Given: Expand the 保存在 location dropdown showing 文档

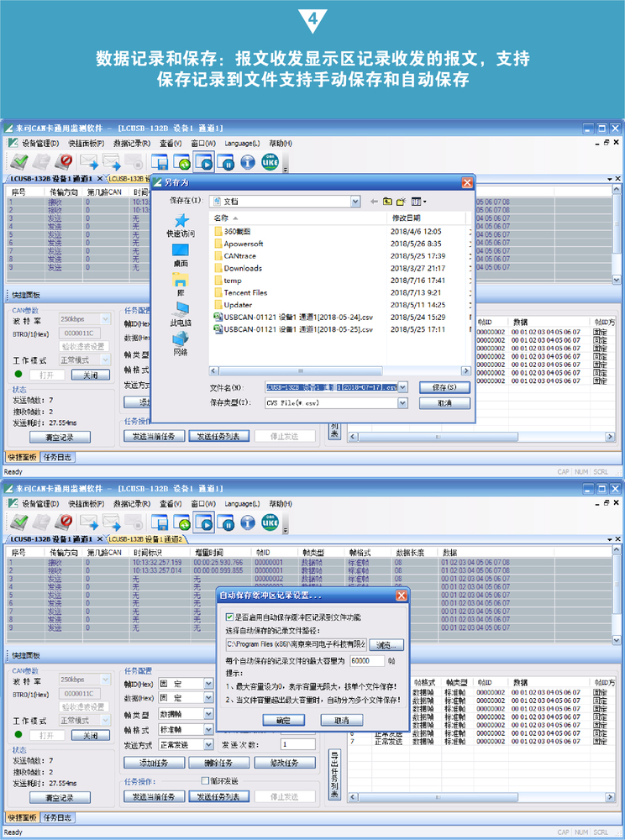Looking at the screenshot, I should coord(355,202).
